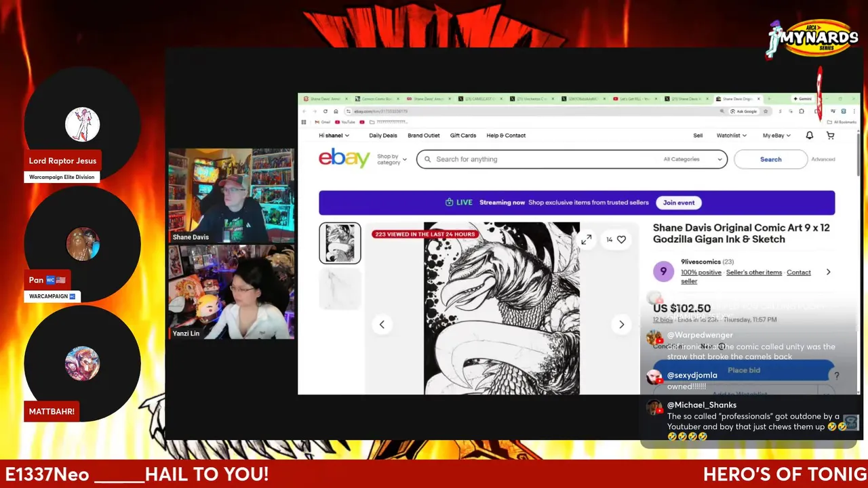Open Advanced search link

(823, 159)
